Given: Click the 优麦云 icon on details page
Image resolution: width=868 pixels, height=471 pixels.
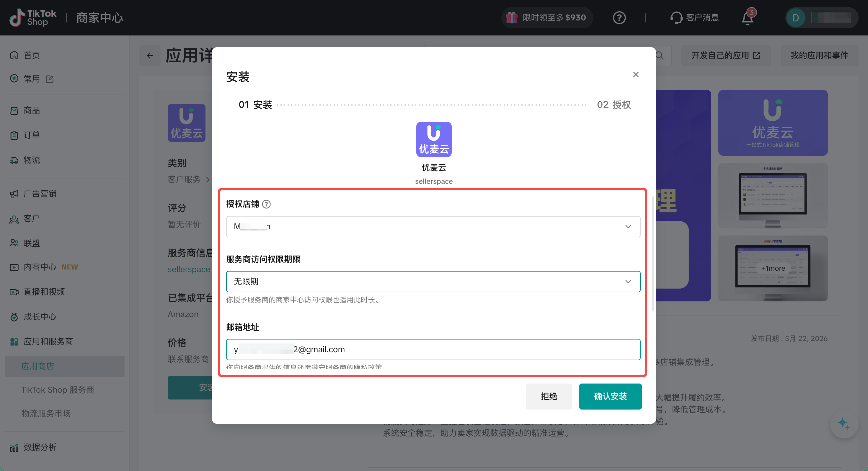Looking at the screenshot, I should click(186, 123).
